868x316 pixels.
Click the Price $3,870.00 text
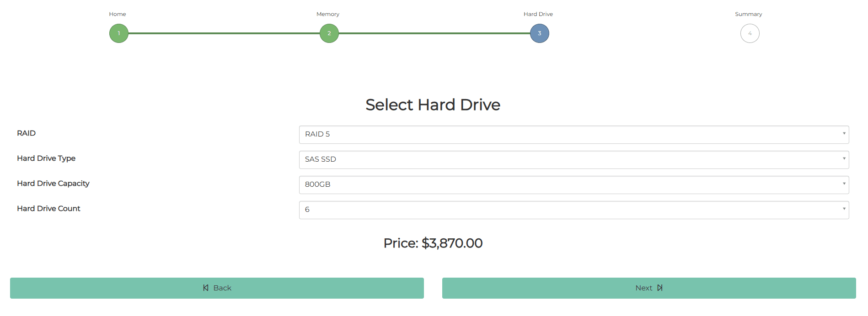tap(433, 243)
